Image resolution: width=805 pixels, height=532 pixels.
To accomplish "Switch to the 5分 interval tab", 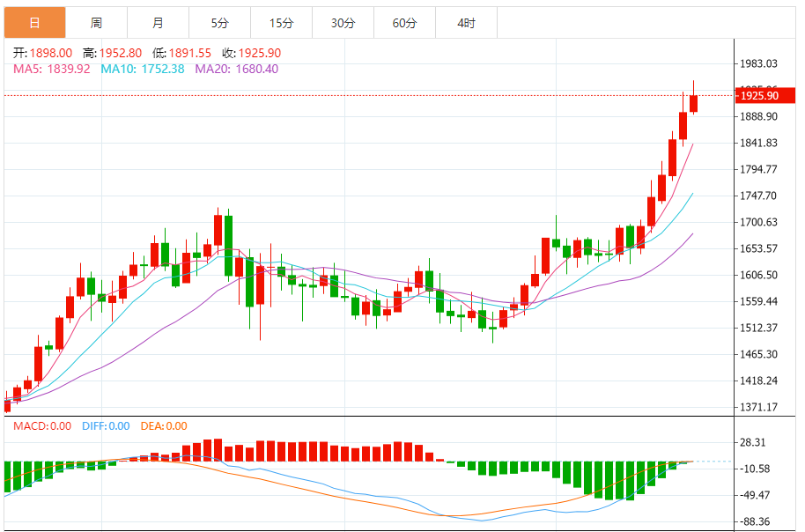I will (219, 23).
